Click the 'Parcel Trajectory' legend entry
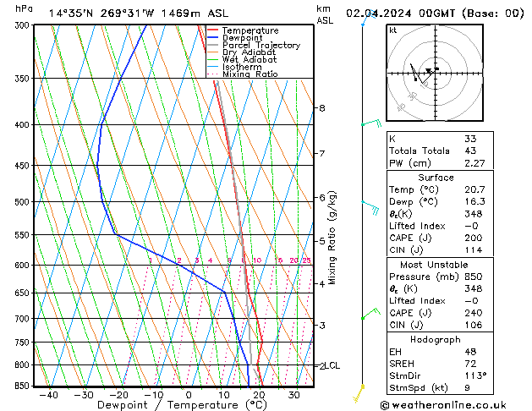The width and height of the screenshot is (532, 411). 261,45
